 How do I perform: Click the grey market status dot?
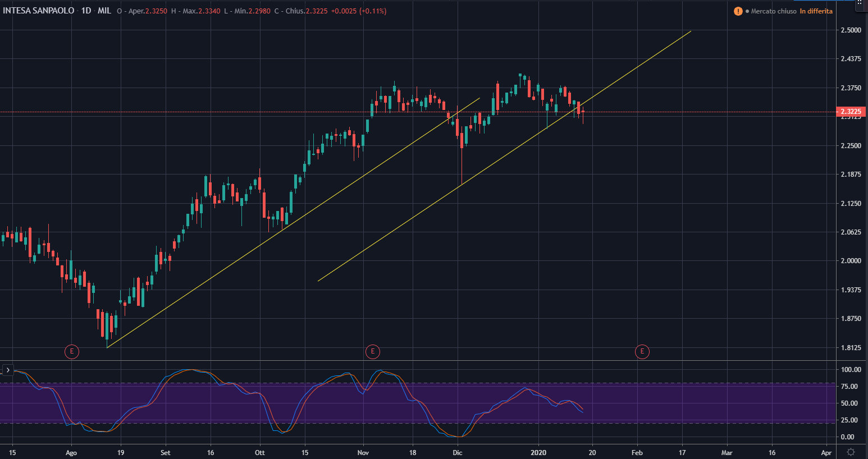pos(747,11)
